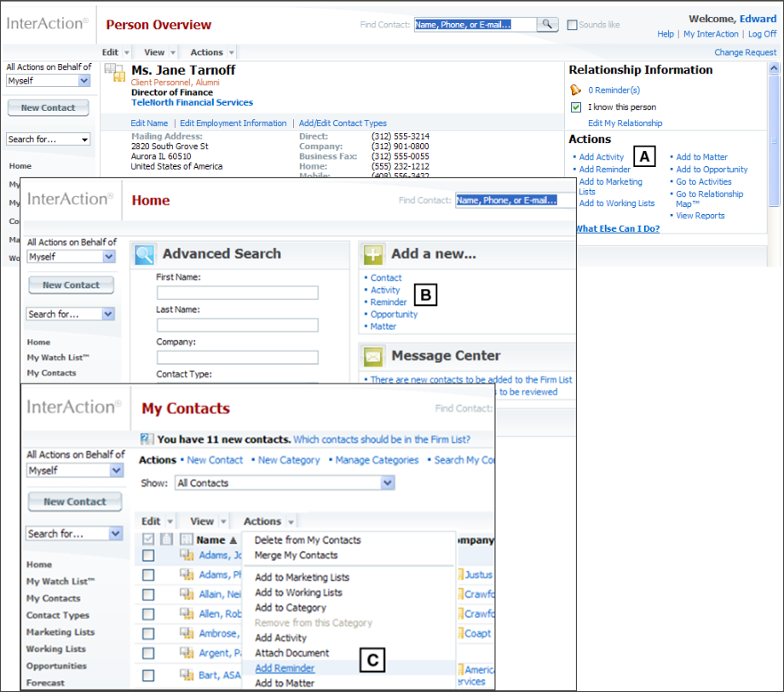Click the bell icon next to 0 Reminder(s)
Image resolution: width=784 pixels, height=692 pixels.
[x=576, y=89]
